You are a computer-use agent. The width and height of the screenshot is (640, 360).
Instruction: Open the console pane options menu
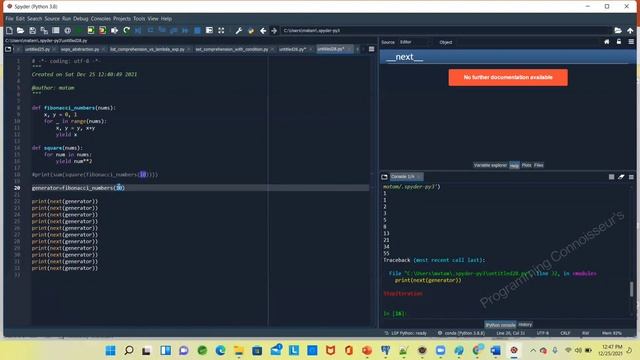(631, 177)
